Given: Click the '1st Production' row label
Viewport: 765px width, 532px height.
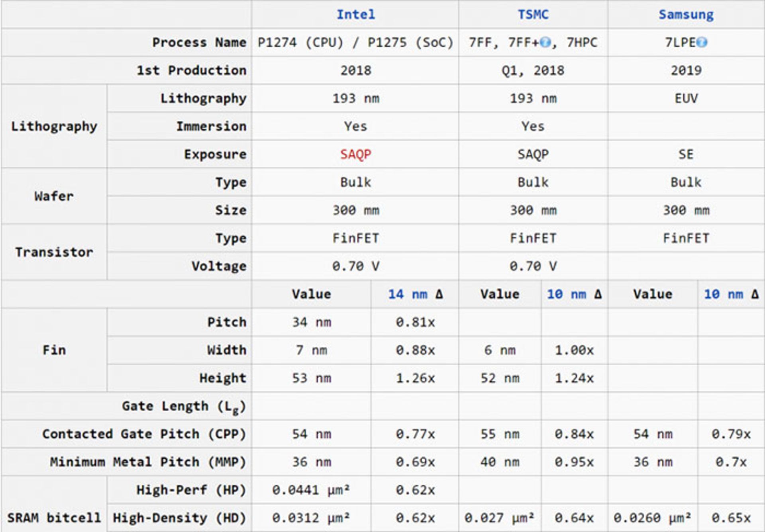Looking at the screenshot, I should [192, 70].
